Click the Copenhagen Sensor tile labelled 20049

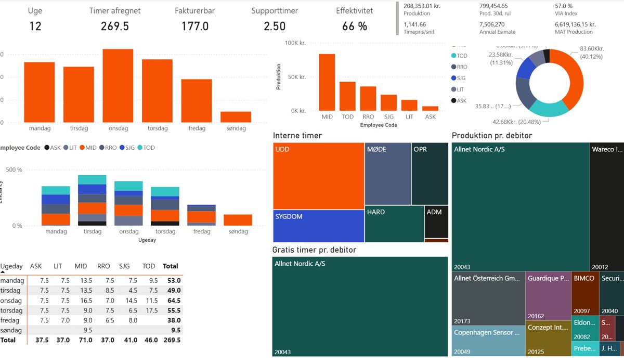click(488, 341)
